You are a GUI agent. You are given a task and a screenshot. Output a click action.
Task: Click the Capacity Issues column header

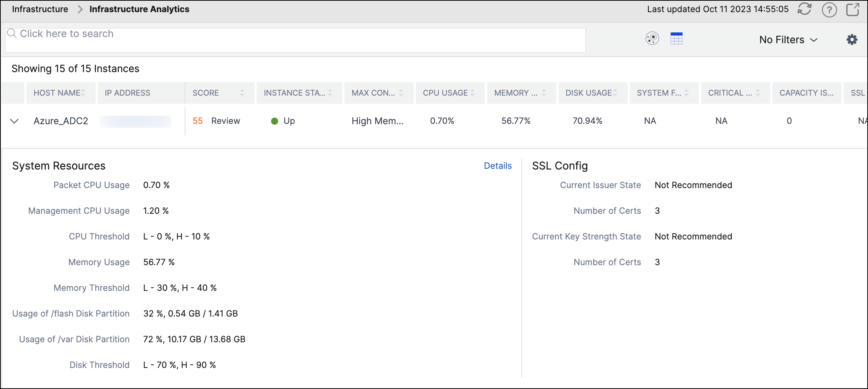coord(807,93)
